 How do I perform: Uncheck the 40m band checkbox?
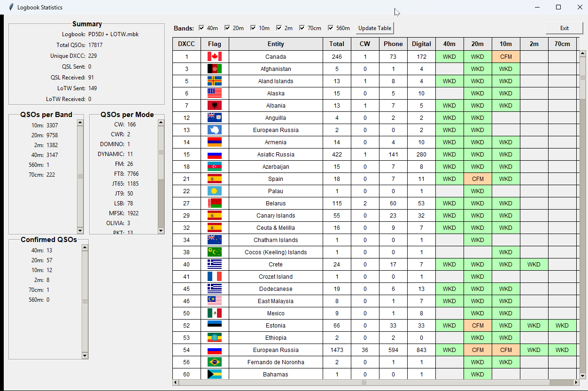click(202, 28)
